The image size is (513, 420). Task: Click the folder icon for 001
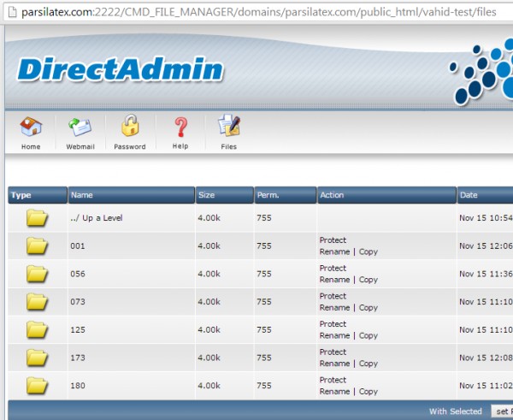pos(37,246)
